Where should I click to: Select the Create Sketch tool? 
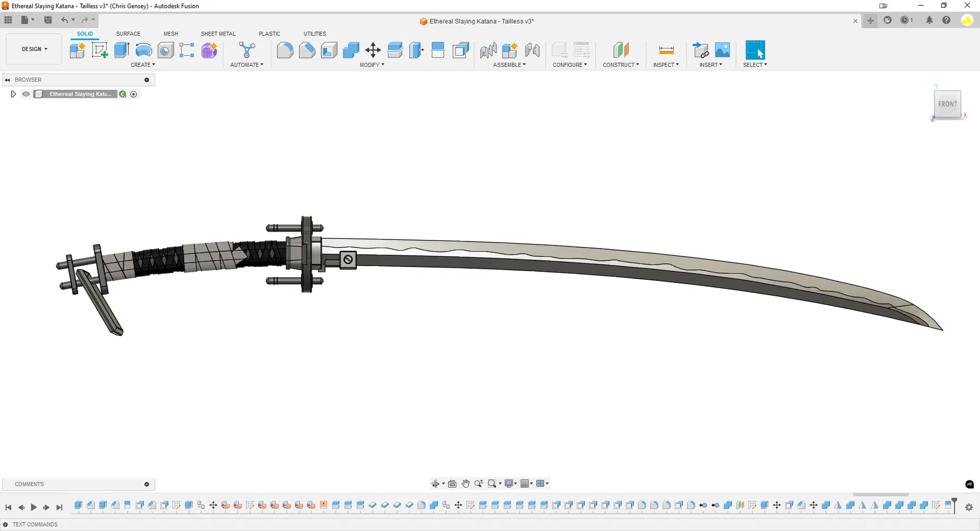[100, 50]
